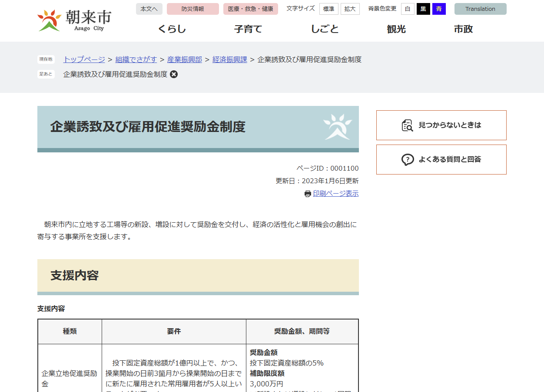Screen dimensions: 544x392
Task: Remove the 足あと history entry with the X icon
Action: [174, 74]
